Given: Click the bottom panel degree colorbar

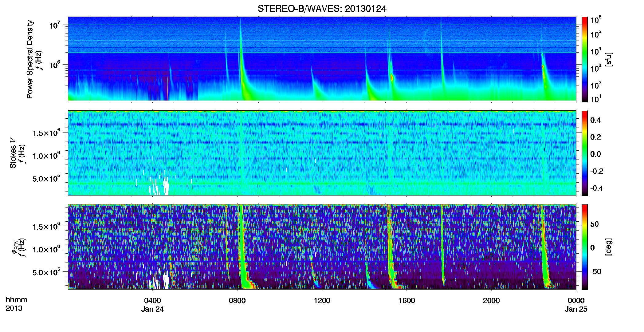Looking at the screenshot, I should 585,247.
